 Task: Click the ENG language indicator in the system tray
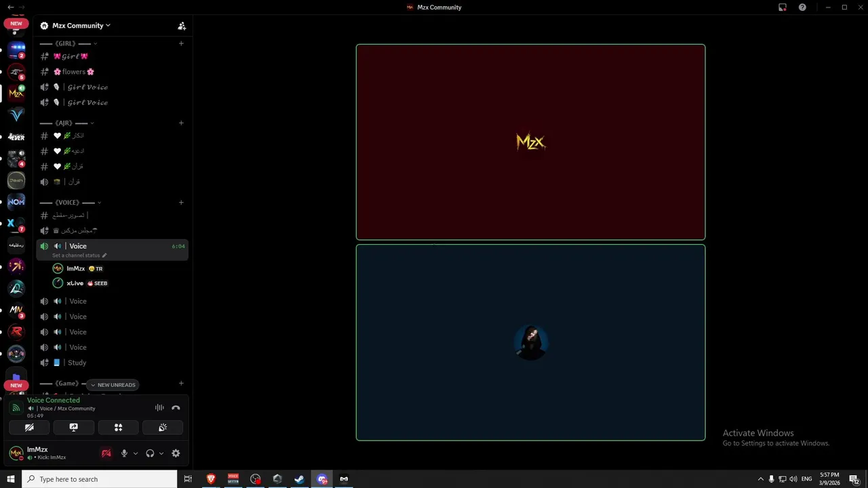pyautogui.click(x=806, y=479)
